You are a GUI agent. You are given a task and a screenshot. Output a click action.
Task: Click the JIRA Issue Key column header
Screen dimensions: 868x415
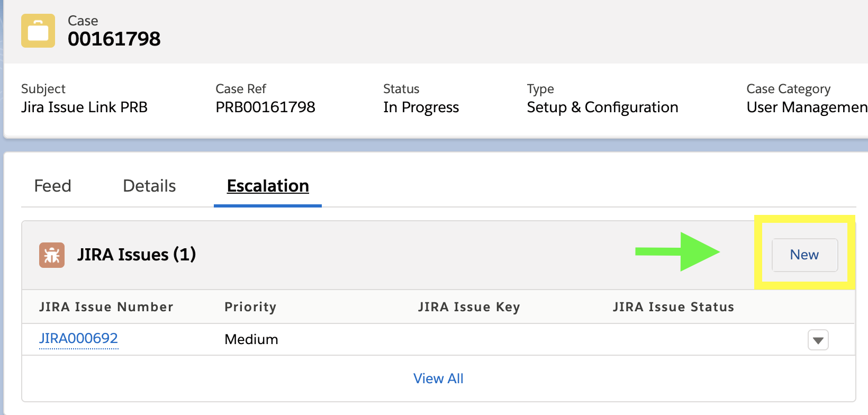(469, 307)
